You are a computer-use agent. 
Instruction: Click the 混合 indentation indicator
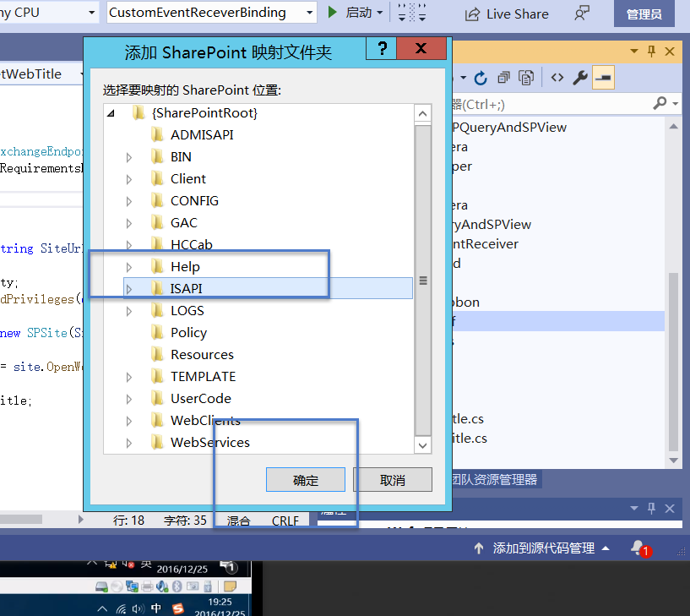238,521
